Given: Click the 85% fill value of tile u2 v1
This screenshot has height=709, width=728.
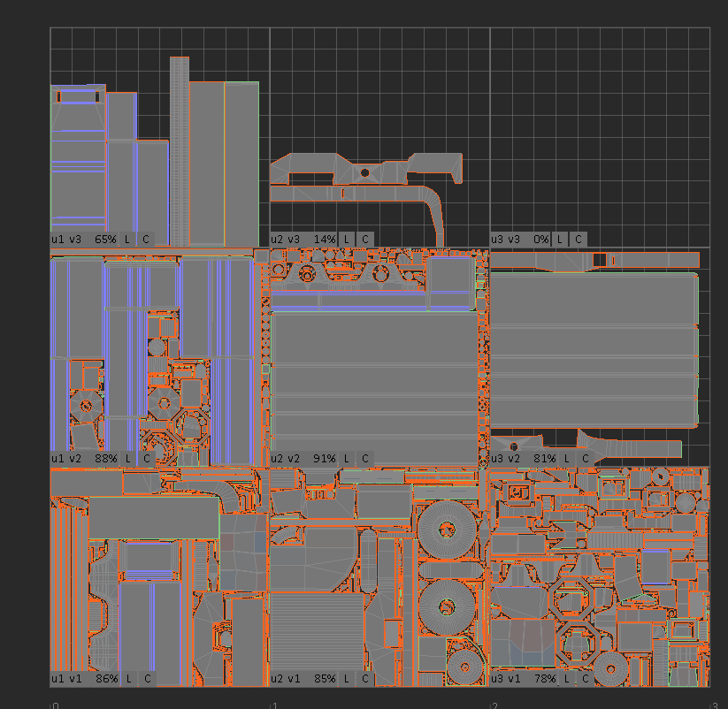Looking at the screenshot, I should click(325, 678).
